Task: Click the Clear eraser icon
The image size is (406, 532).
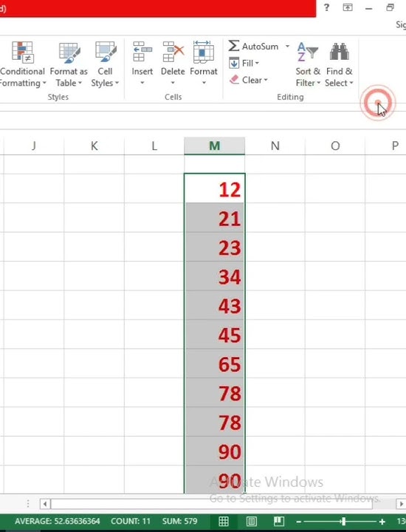Action: pyautogui.click(x=234, y=80)
